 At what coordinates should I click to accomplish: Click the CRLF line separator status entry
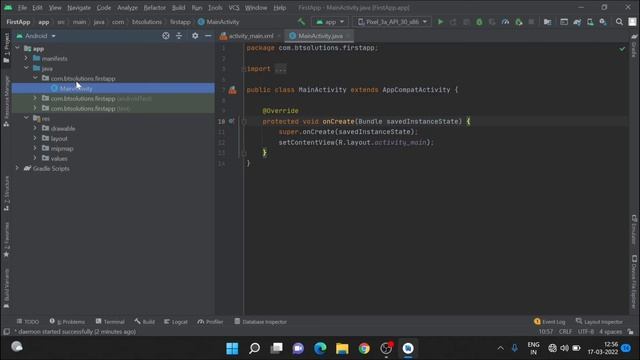tap(565, 332)
